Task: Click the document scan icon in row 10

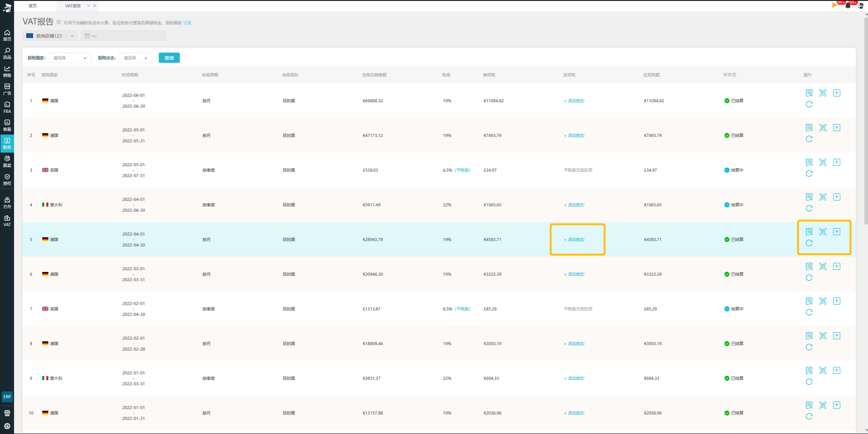Action: pos(823,405)
